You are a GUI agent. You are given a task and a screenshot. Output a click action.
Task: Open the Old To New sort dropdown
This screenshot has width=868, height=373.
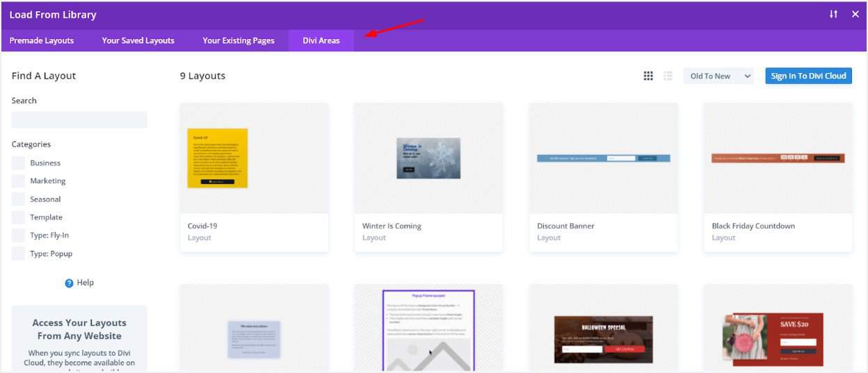click(x=719, y=76)
